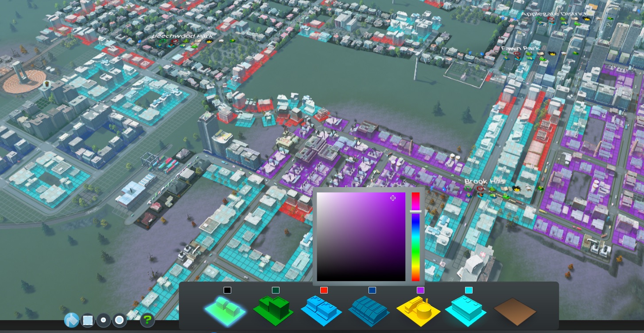This screenshot has height=333, width=644.
Task: Click the Brook Hills district label
Action: tap(482, 181)
